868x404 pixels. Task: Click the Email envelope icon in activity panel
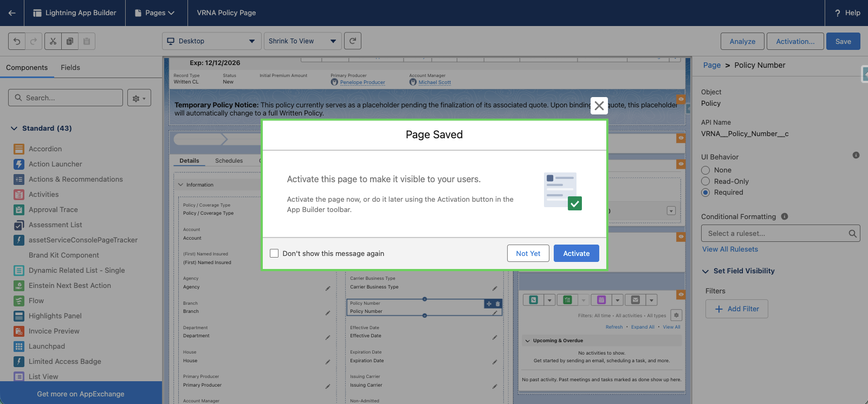pyautogui.click(x=636, y=300)
